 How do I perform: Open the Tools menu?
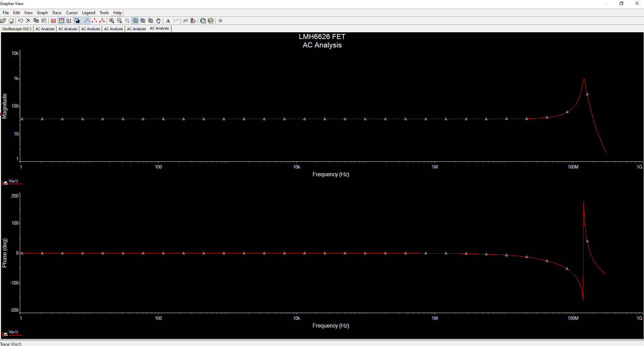tap(104, 13)
